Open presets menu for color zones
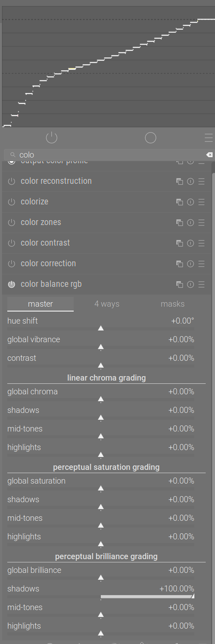215x644 pixels. (201, 223)
